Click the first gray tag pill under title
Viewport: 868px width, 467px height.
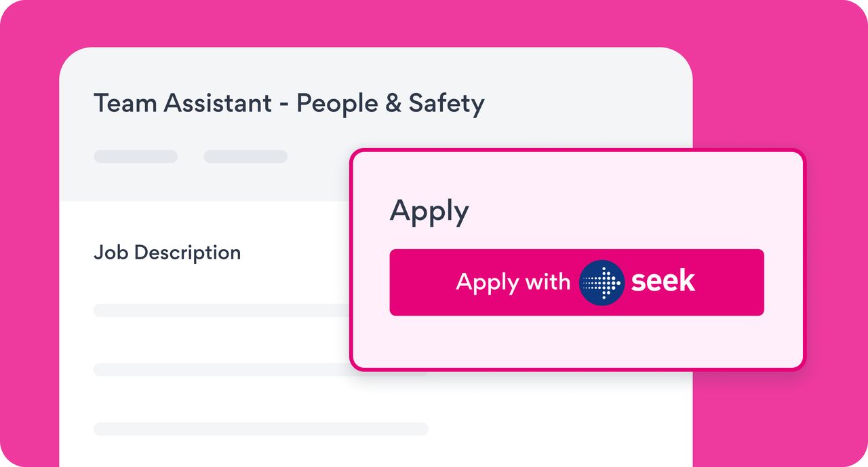(x=136, y=157)
